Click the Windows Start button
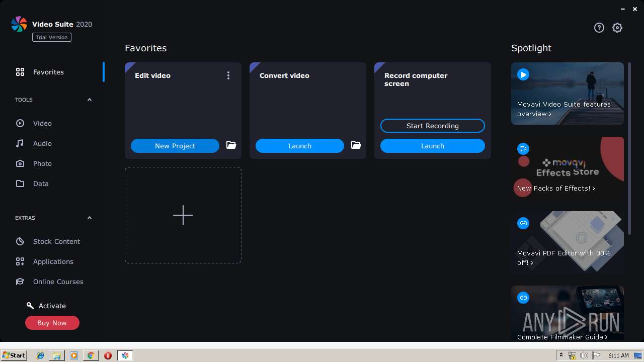The image size is (644, 362). click(14, 355)
